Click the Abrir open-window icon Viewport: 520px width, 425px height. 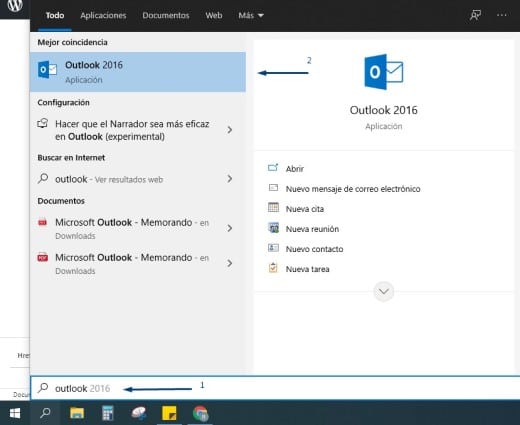click(273, 167)
